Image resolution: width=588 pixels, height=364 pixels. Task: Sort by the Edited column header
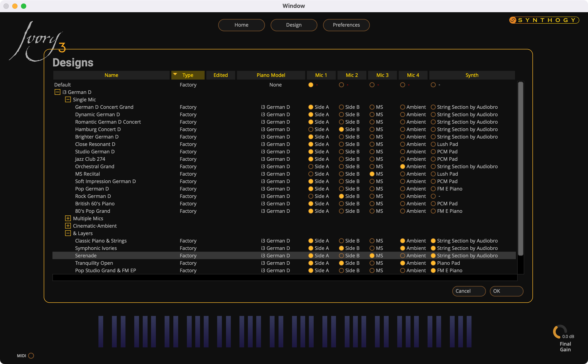tap(221, 75)
